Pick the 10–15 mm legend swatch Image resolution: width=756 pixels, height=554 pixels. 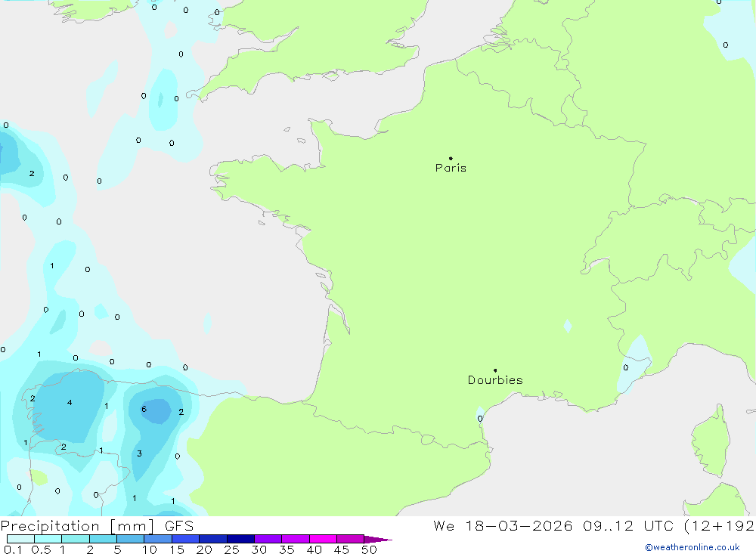[158, 539]
